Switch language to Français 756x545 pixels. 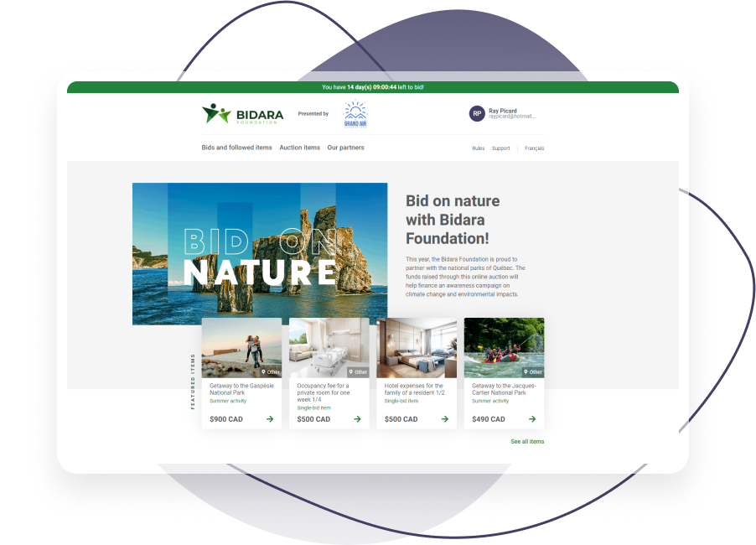(534, 148)
